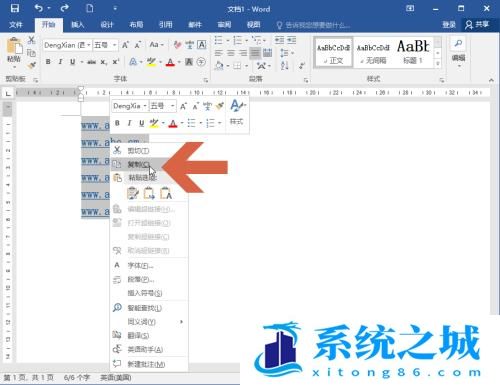Image resolution: width=500 pixels, height=385 pixels.
Task: Click Grow Font button in ribbon
Action: [x=125, y=45]
